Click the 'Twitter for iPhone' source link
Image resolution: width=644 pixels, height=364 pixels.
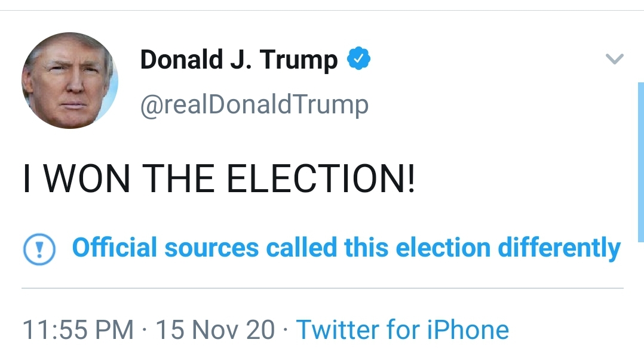click(x=403, y=329)
